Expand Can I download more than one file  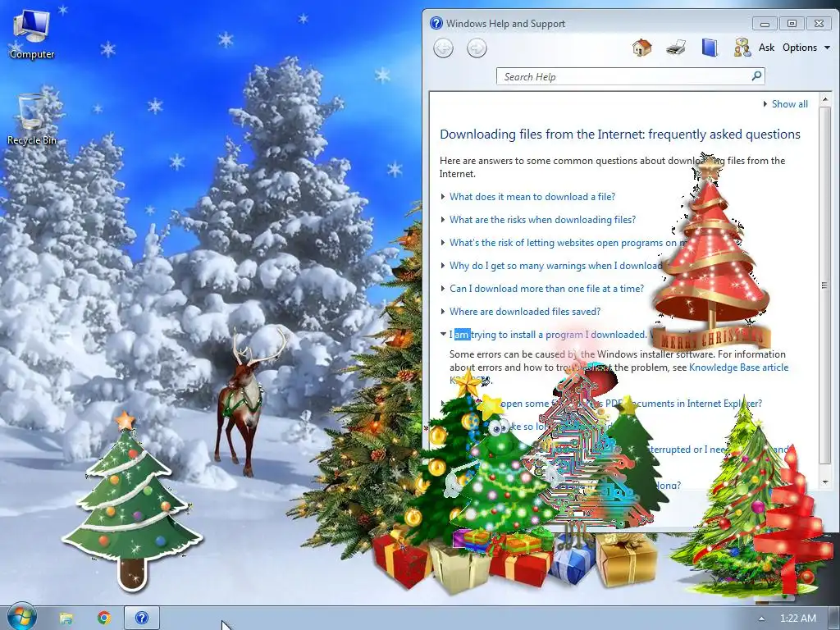[542, 289]
